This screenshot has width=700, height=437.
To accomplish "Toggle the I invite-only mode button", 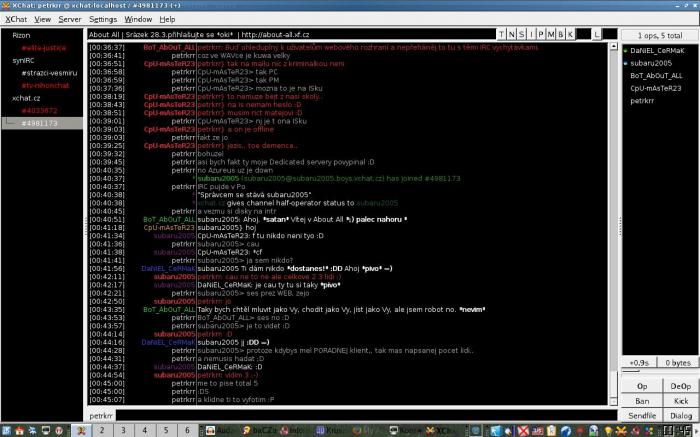I will click(531, 34).
